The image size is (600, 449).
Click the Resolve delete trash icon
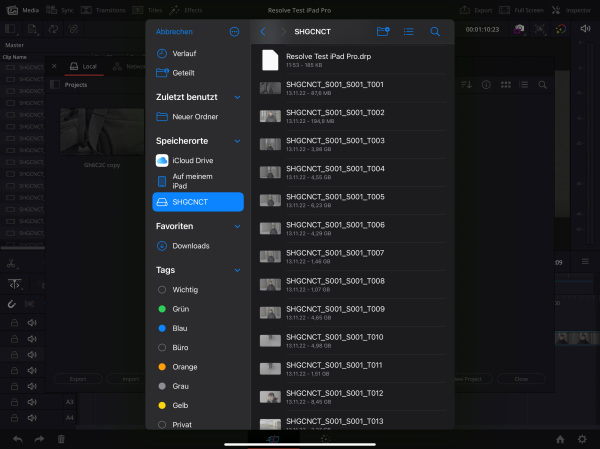coord(61,439)
